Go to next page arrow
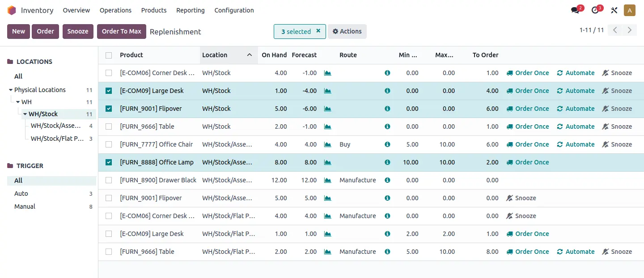644x278 pixels. [x=629, y=30]
